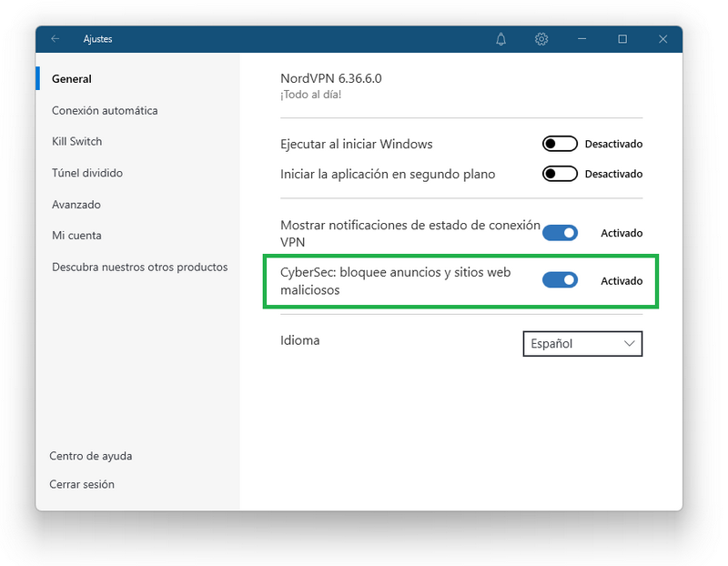Viewport: 728px width, 566px height.
Task: Switch to Avanzado settings
Action: point(76,205)
